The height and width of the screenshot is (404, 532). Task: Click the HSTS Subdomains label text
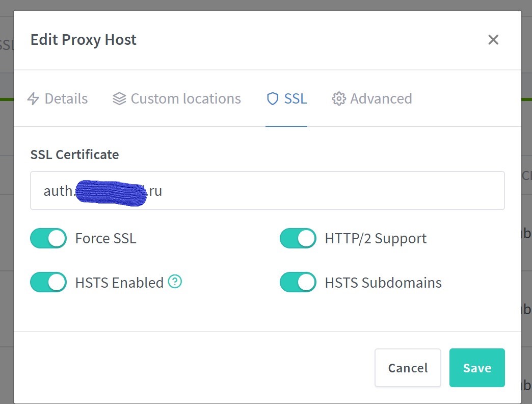click(383, 283)
